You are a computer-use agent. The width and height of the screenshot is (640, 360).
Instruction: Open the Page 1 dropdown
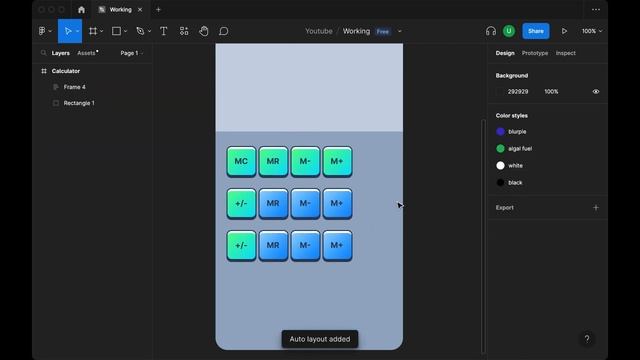pyautogui.click(x=132, y=53)
